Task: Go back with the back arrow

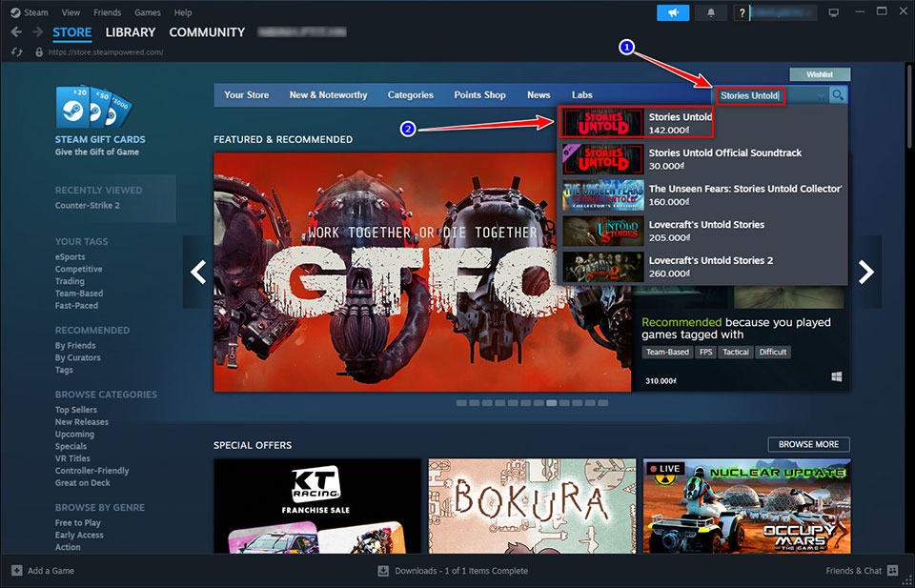Action: tap(16, 32)
